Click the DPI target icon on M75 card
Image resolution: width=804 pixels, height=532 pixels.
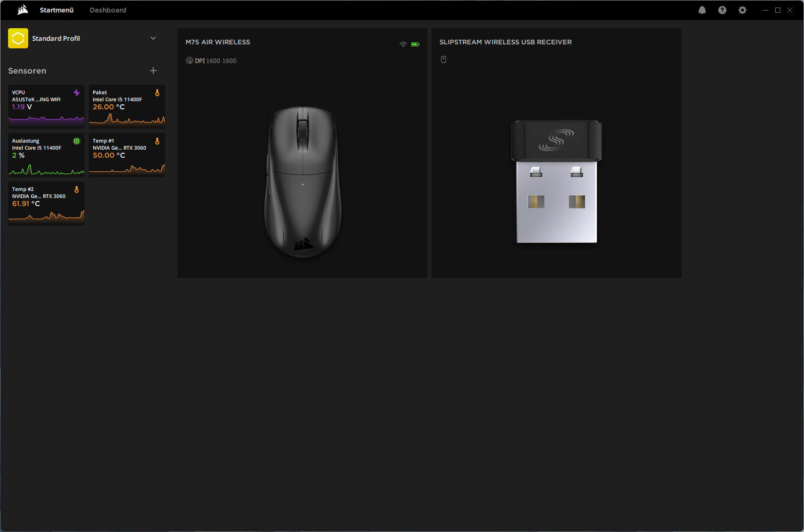tap(190, 61)
